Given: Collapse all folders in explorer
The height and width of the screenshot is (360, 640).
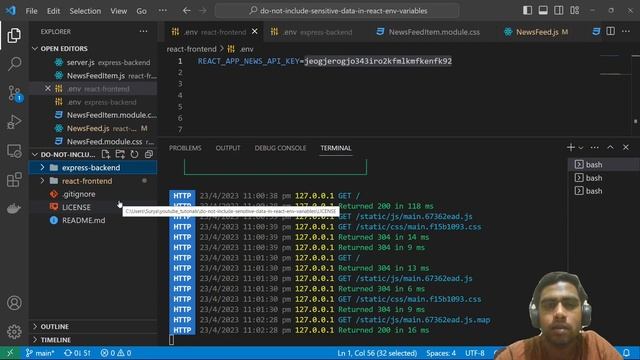Looking at the screenshot, I should tap(149, 154).
